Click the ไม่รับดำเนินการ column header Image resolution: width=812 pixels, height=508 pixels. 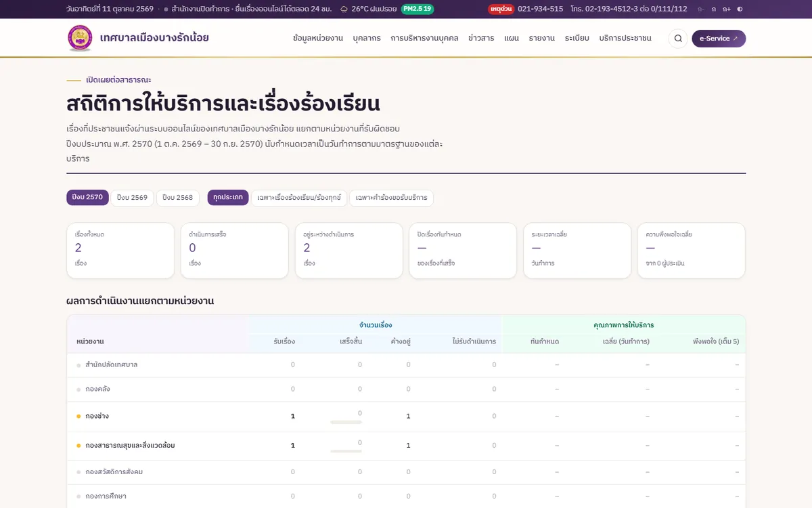click(x=474, y=341)
